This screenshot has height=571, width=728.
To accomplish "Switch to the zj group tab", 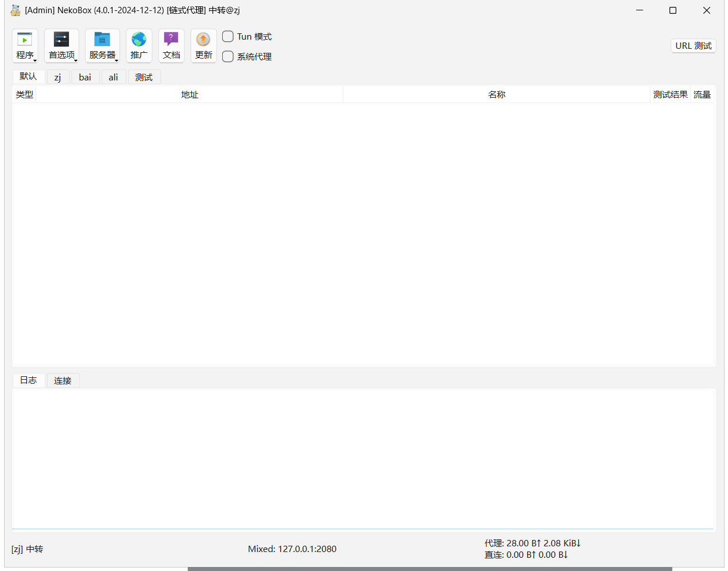I will point(57,77).
